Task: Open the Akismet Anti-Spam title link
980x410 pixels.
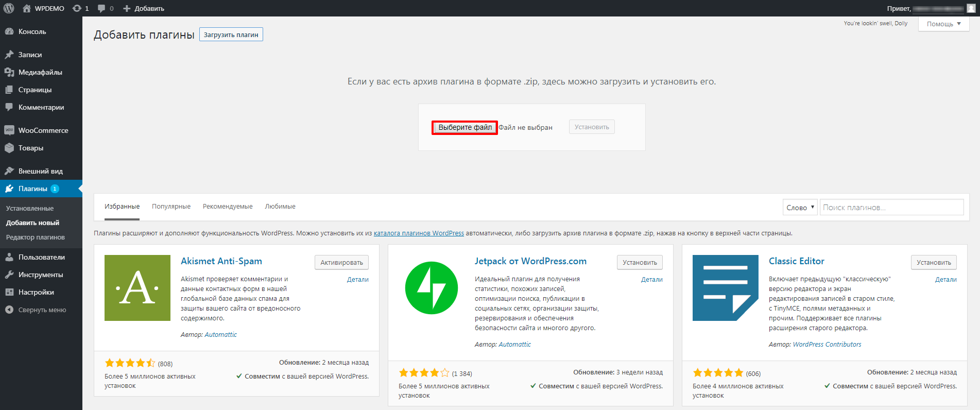Action: click(221, 261)
